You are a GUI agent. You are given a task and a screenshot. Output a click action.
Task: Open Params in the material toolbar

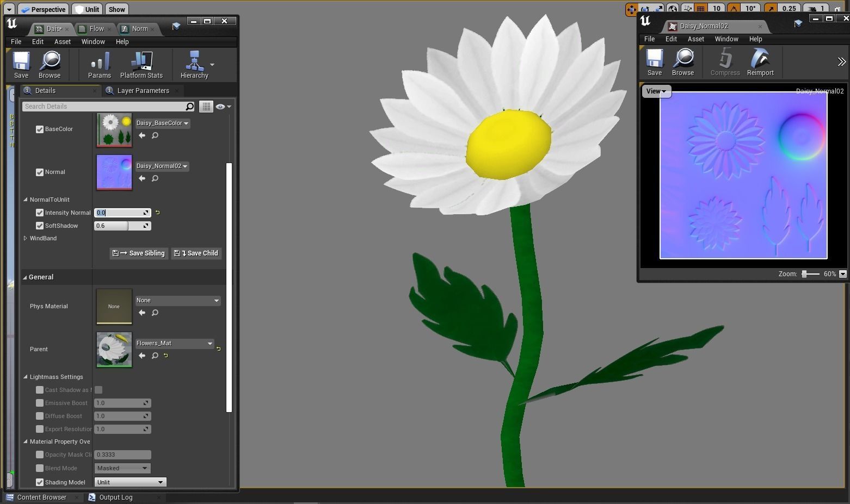click(100, 65)
